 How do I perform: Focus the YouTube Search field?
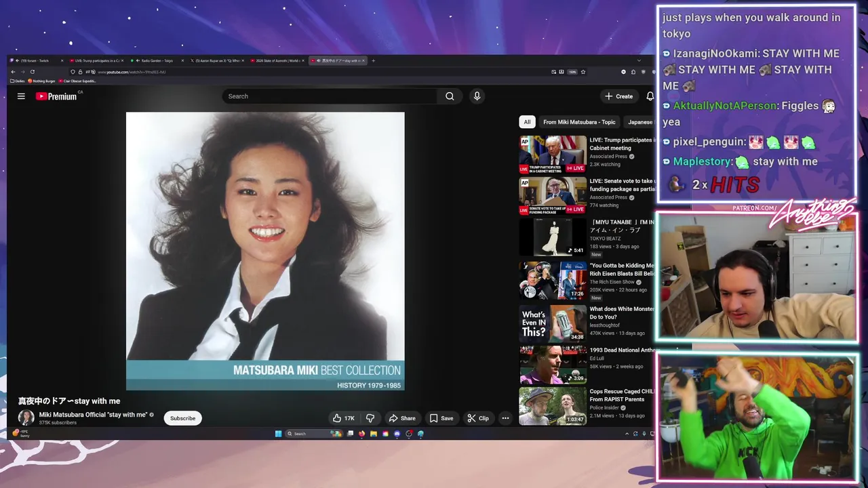pos(331,96)
